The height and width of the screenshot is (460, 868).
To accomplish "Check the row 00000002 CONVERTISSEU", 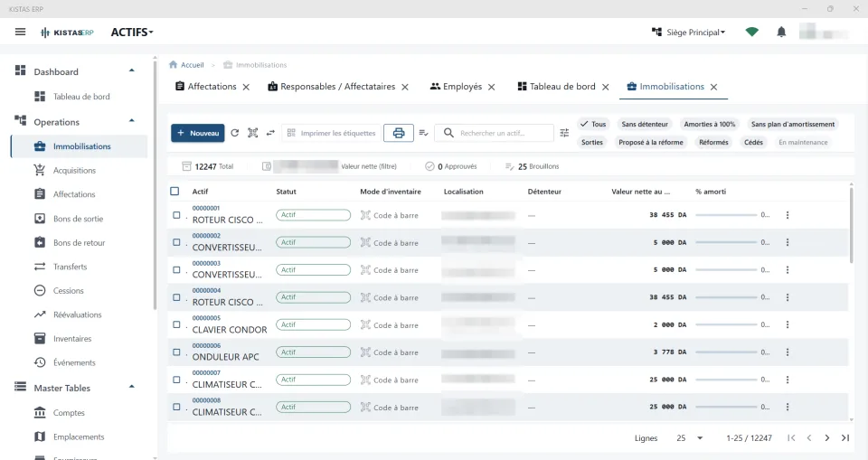I will coord(176,242).
